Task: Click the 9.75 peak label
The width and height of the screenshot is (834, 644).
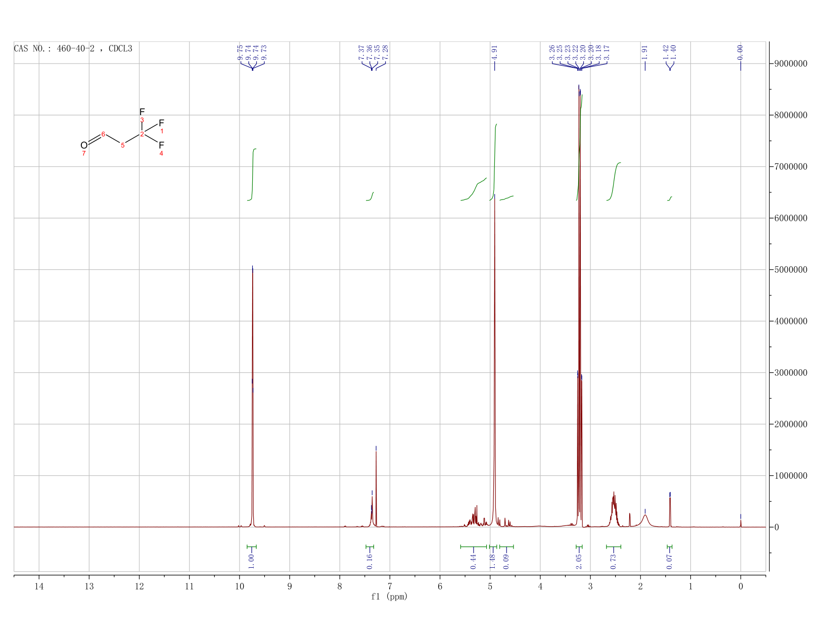Action: pyautogui.click(x=240, y=53)
